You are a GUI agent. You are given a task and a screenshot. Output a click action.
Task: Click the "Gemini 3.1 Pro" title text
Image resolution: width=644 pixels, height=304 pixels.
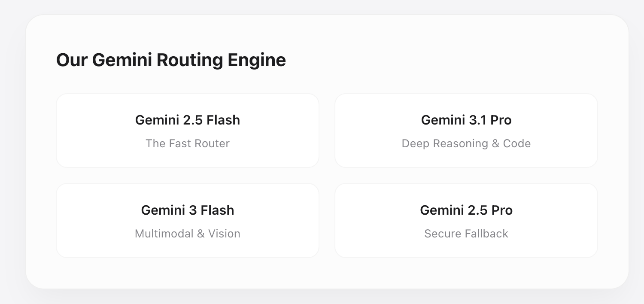466,120
